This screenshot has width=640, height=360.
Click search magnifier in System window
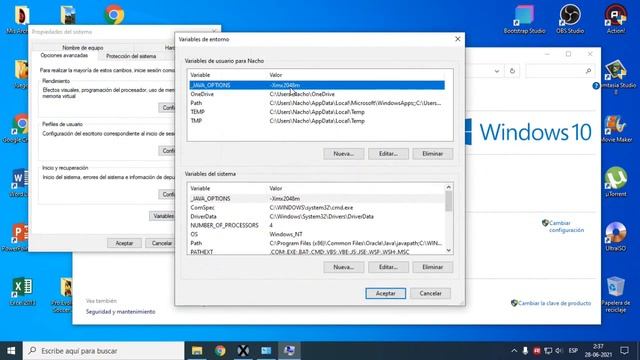pyautogui.click(x=588, y=71)
